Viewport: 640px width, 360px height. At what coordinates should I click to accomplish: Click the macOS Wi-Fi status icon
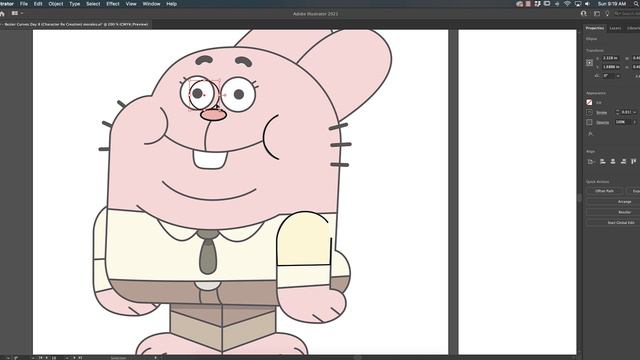click(x=567, y=4)
